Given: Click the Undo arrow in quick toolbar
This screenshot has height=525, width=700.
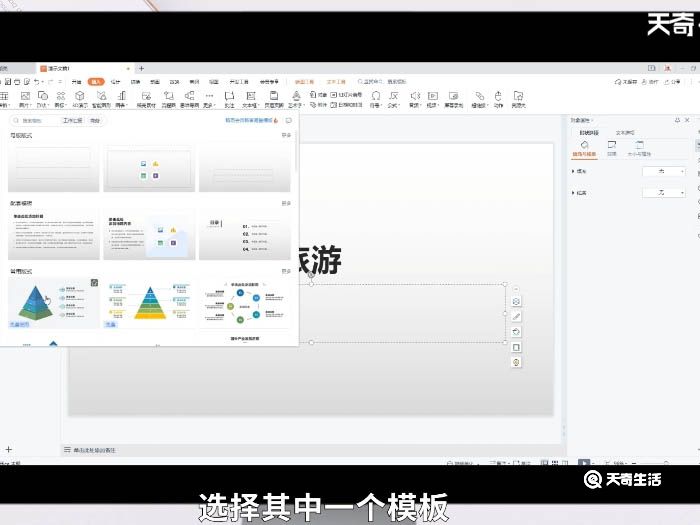Looking at the screenshot, I should [37, 82].
